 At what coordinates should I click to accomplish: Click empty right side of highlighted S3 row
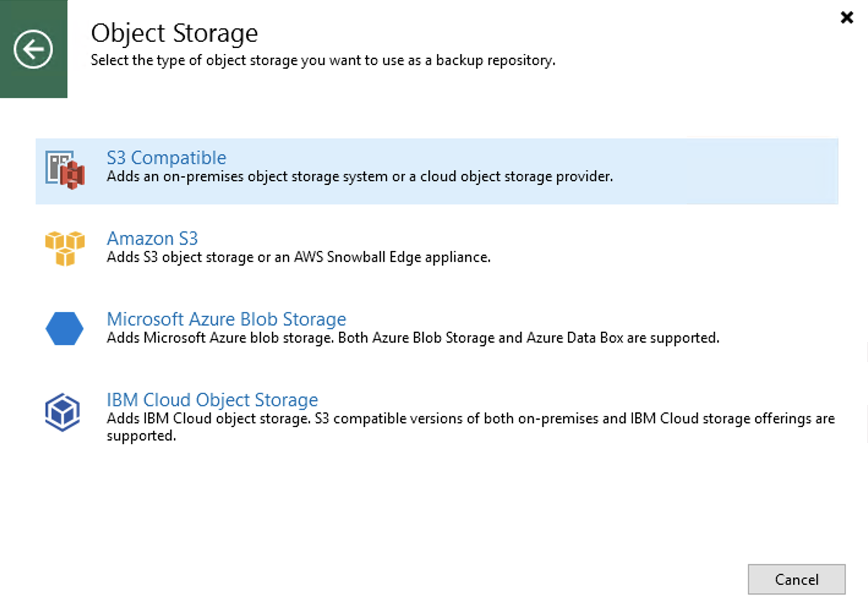pyautogui.click(x=735, y=171)
